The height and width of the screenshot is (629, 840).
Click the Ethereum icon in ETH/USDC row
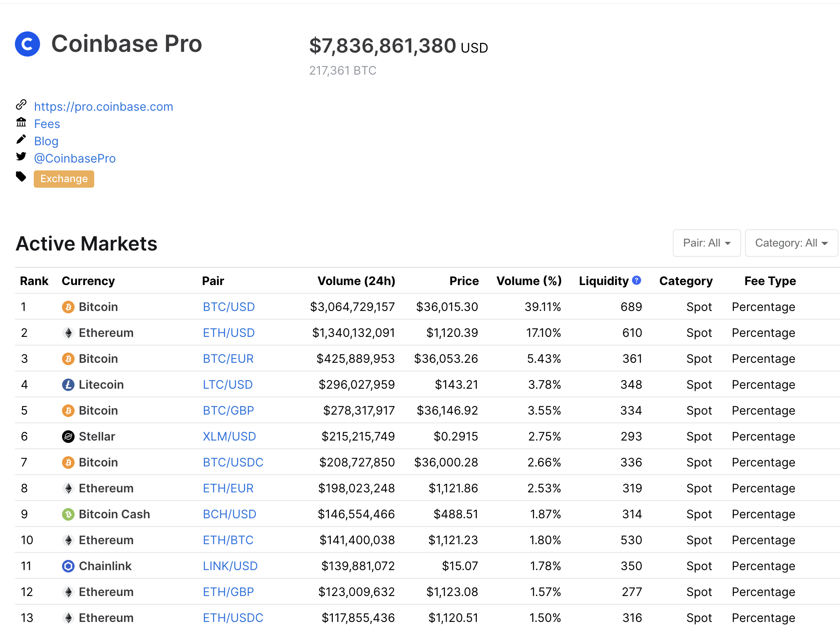click(x=68, y=618)
